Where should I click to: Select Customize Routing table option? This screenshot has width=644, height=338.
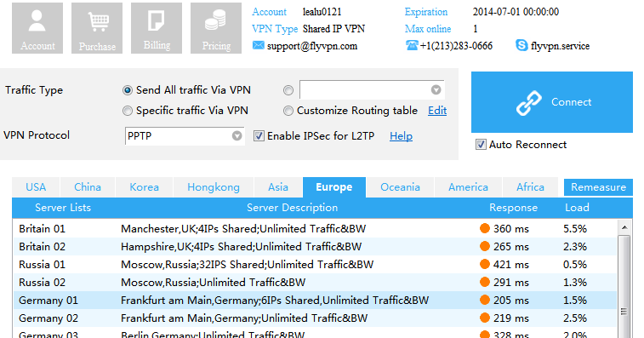288,111
